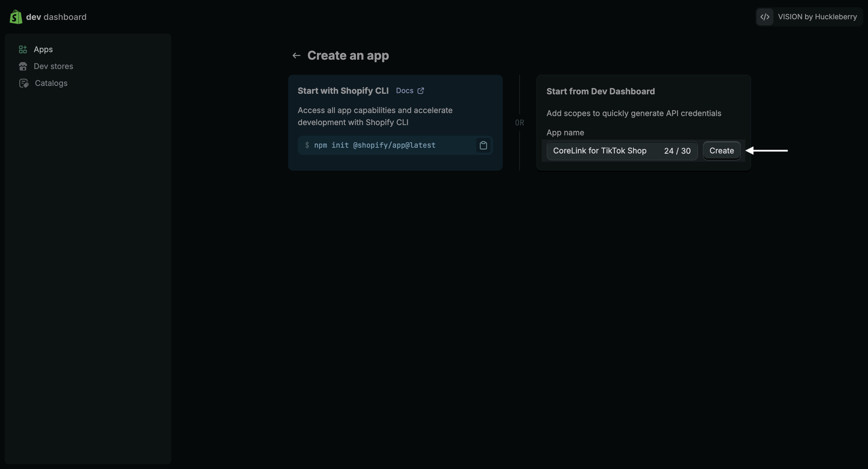The width and height of the screenshot is (868, 469).
Task: Click the Start with Shopify CLI heading
Action: coord(343,91)
